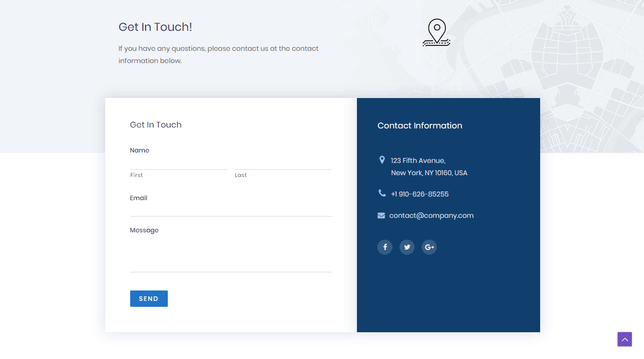Click the Name field label
The height and width of the screenshot is (359, 644).
click(140, 150)
